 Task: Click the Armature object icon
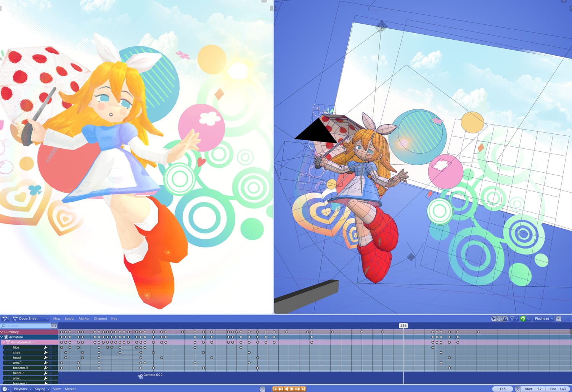6,337
